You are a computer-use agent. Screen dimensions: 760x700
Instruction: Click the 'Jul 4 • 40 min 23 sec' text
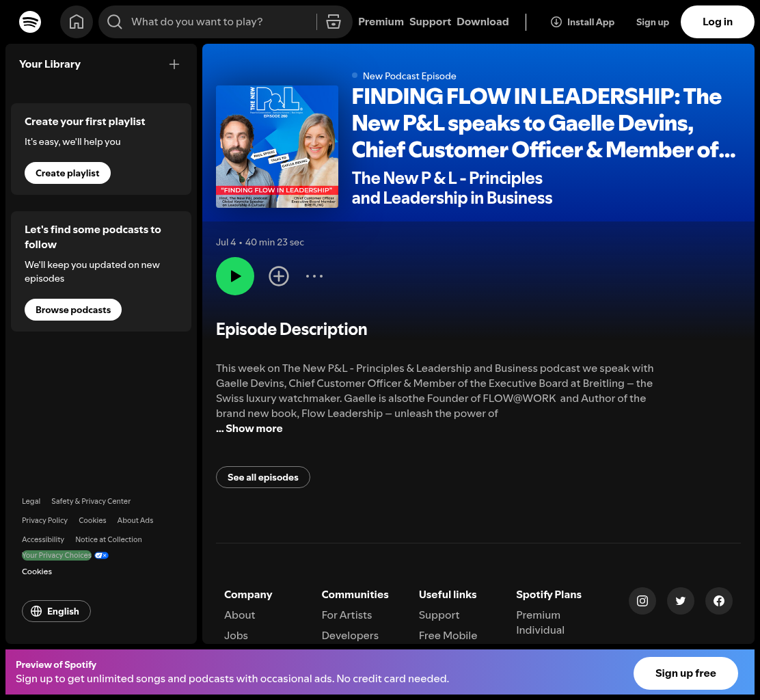[x=260, y=243]
